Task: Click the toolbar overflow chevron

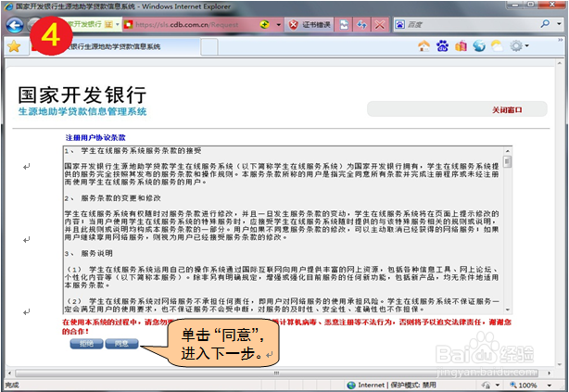Action: pyautogui.click(x=561, y=40)
